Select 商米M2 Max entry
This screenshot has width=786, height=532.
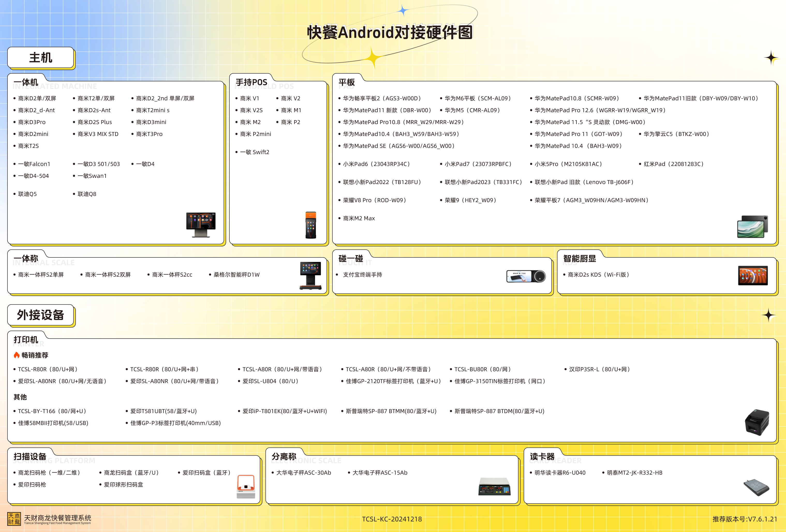coord(359,218)
